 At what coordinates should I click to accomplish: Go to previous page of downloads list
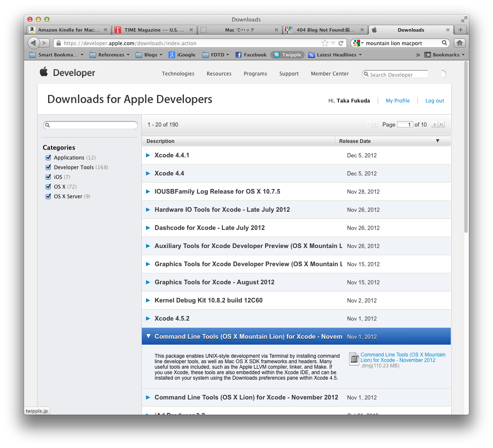pos(374,124)
